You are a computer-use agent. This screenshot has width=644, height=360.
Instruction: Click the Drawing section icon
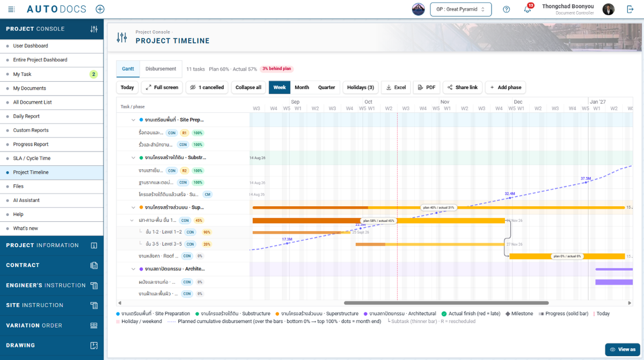pos(94,345)
